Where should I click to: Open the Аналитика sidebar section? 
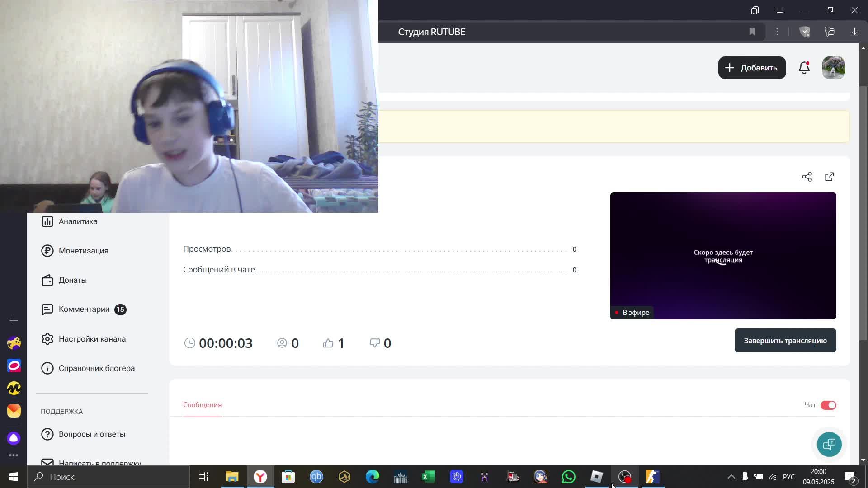pos(78,221)
